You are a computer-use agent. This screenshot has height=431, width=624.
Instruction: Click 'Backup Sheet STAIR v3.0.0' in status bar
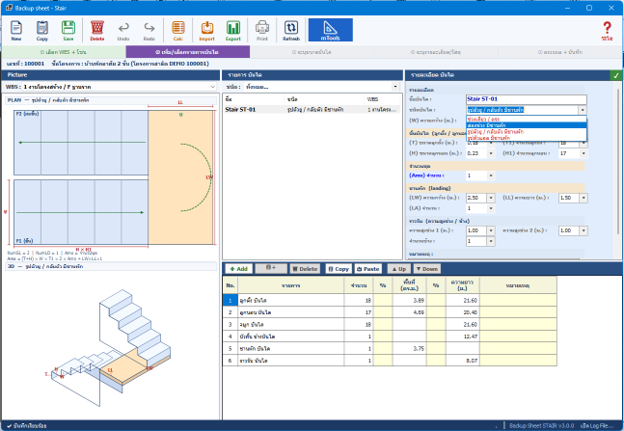[542, 425]
